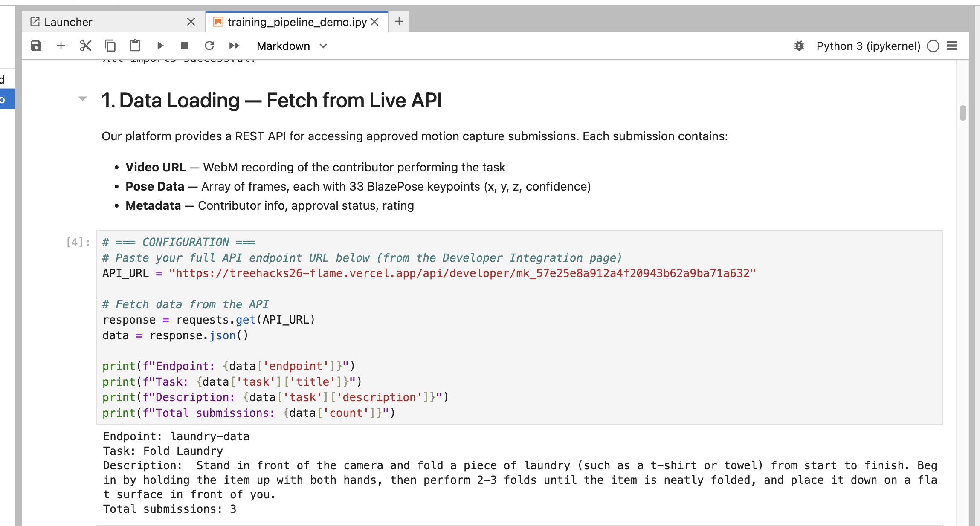Image resolution: width=980 pixels, height=526 pixels.
Task: Cut selected cell with scissors icon
Action: [85, 46]
